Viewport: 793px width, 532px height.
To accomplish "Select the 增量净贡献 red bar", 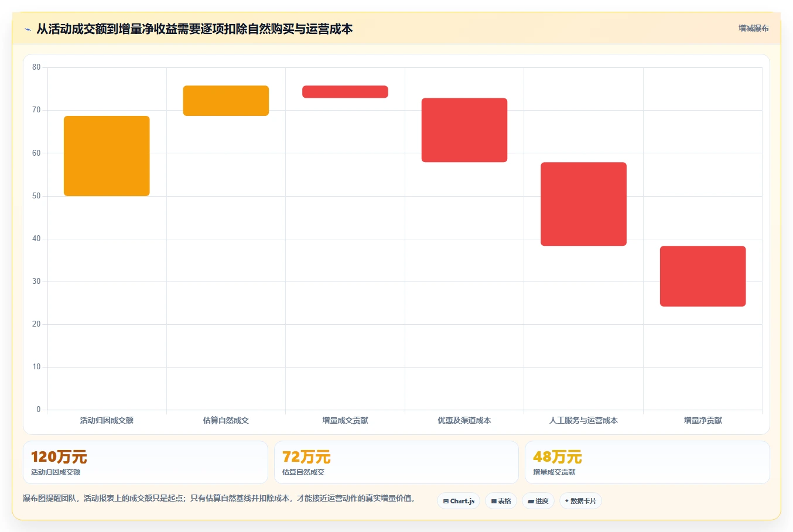I will coord(703,276).
